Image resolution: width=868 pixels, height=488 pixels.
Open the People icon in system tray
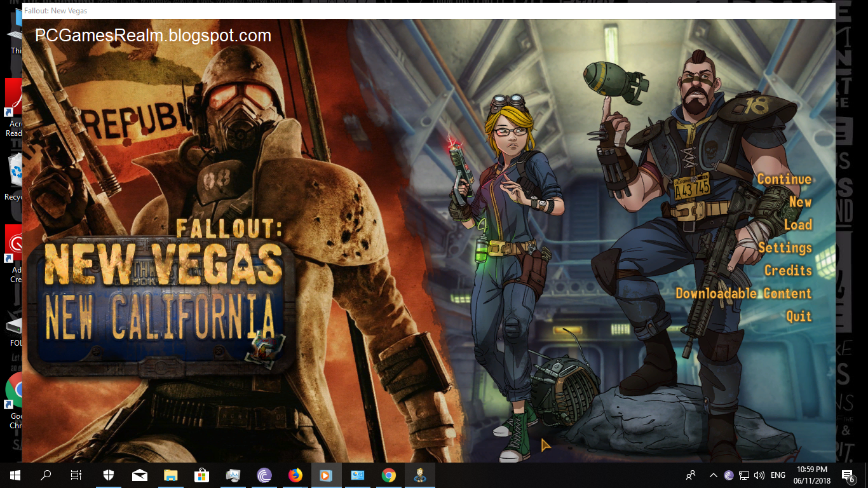pos(691,475)
